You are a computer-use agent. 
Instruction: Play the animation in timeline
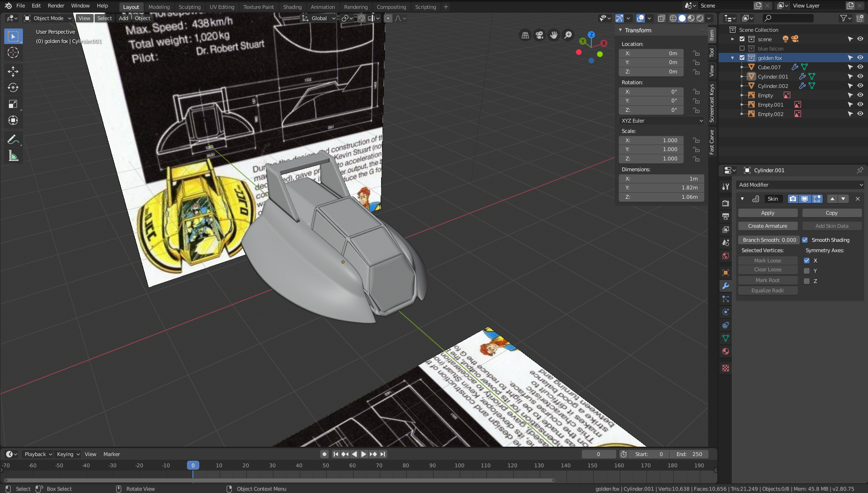[364, 454]
